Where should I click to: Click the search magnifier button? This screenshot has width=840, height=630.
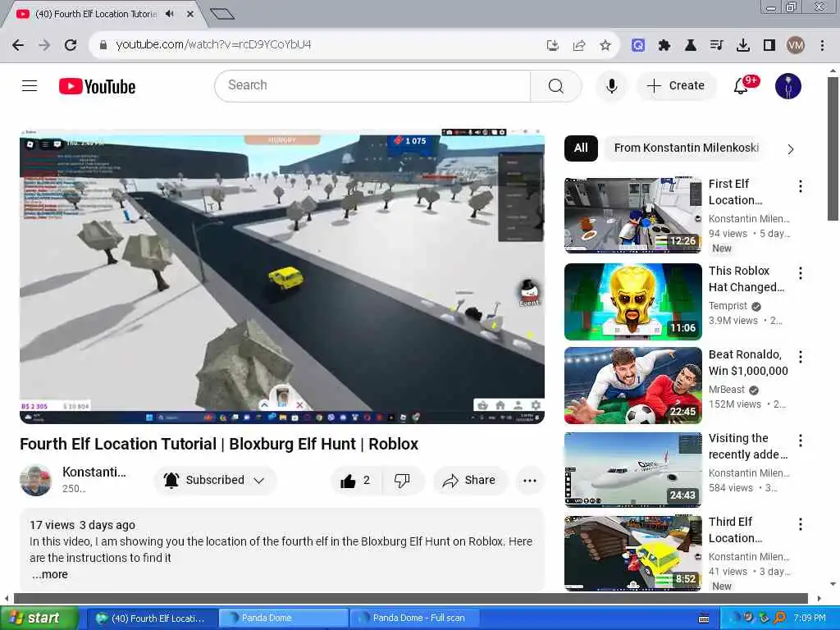tap(556, 85)
